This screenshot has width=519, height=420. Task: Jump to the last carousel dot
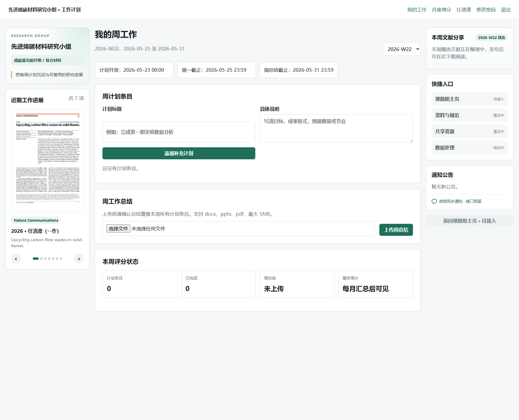[x=61, y=259]
